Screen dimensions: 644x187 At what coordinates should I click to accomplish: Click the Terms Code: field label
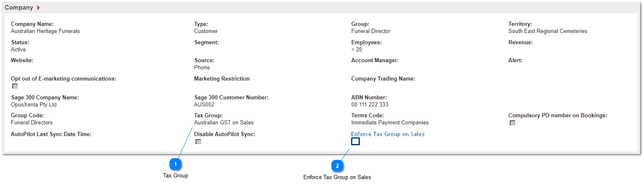[x=367, y=116]
